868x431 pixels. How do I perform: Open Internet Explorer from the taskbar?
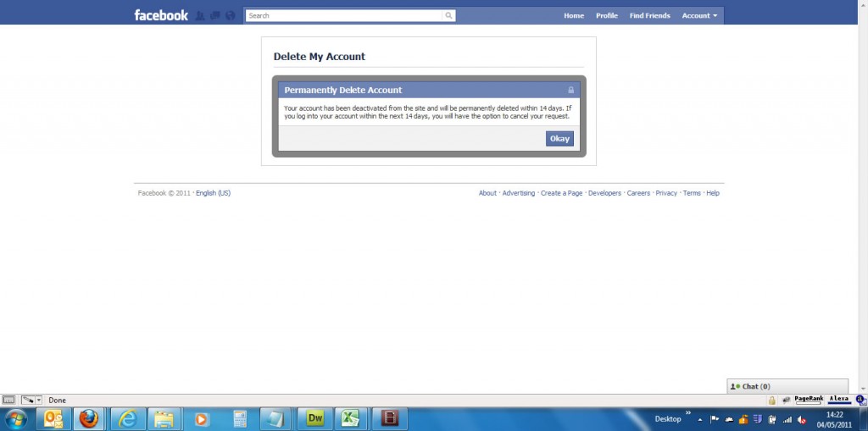(128, 419)
